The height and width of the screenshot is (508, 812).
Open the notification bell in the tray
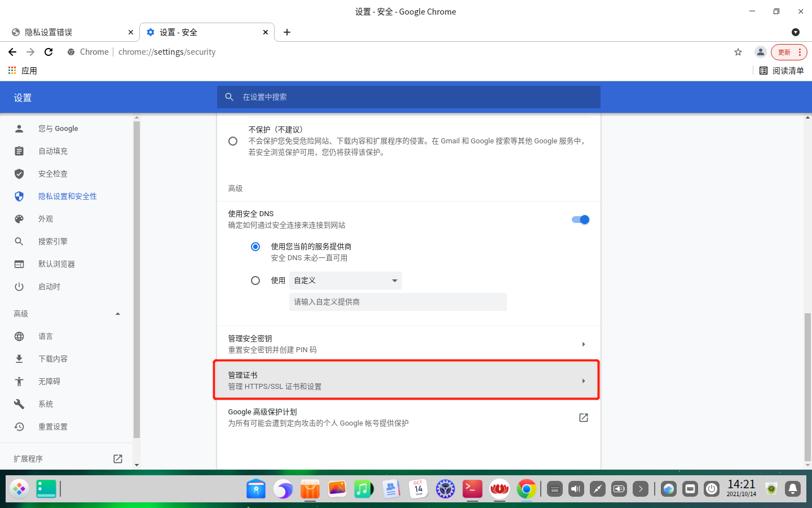pyautogui.click(x=793, y=489)
